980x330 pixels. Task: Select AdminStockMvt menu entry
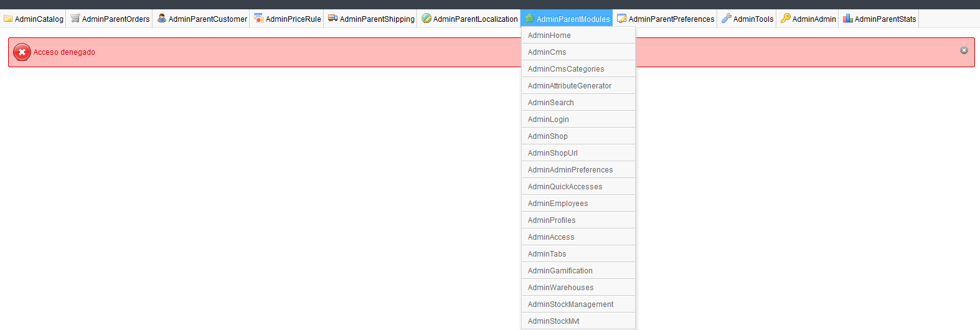(578, 321)
